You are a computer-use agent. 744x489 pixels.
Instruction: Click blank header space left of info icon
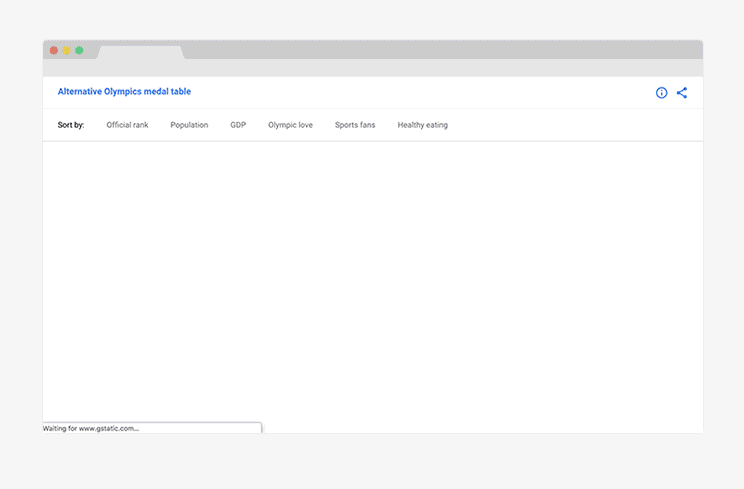pos(422,92)
